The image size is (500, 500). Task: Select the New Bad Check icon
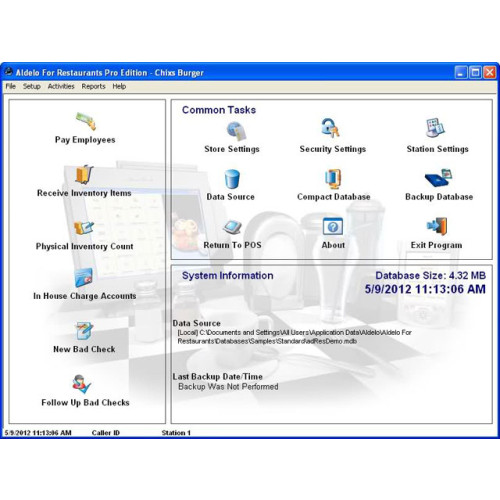tap(84, 331)
